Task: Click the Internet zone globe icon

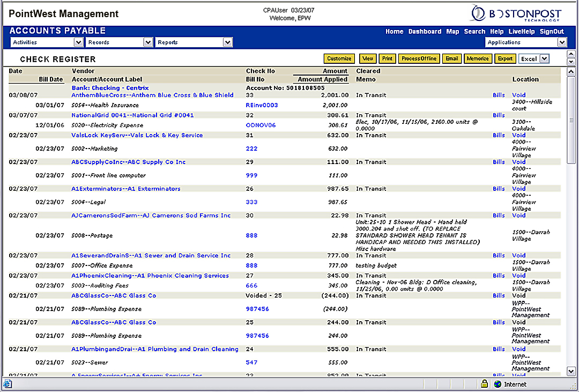Action: [x=498, y=384]
